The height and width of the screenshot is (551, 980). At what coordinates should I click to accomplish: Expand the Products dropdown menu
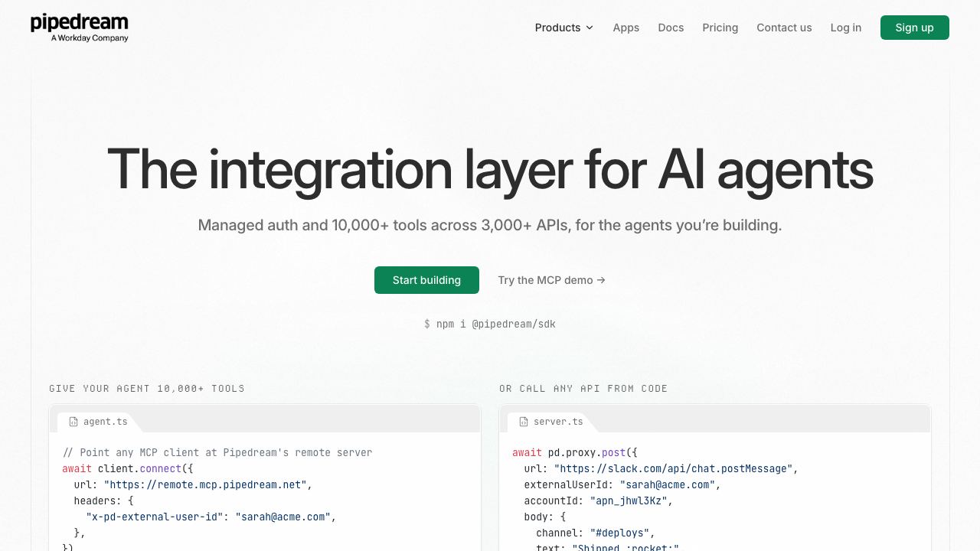(x=564, y=28)
